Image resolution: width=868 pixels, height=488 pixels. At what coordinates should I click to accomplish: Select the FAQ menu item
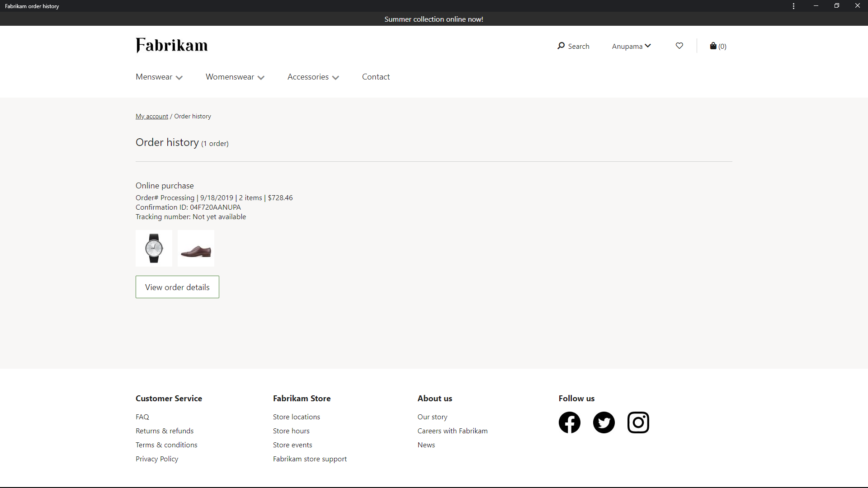[x=142, y=417]
